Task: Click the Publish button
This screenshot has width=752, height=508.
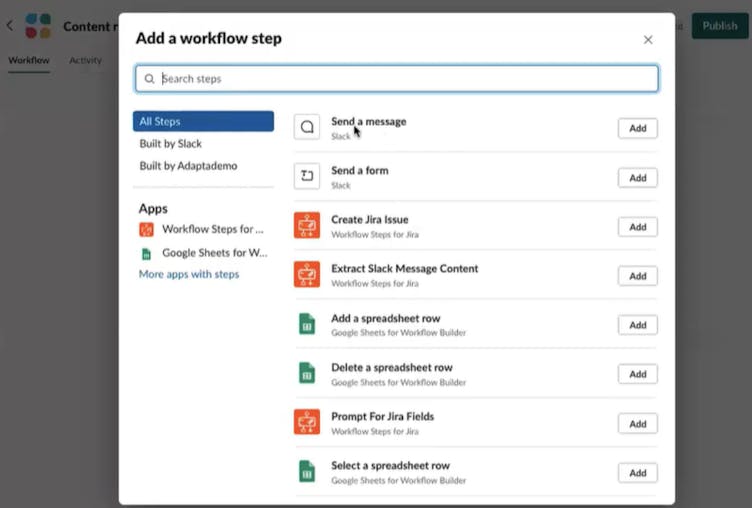Action: click(x=719, y=25)
